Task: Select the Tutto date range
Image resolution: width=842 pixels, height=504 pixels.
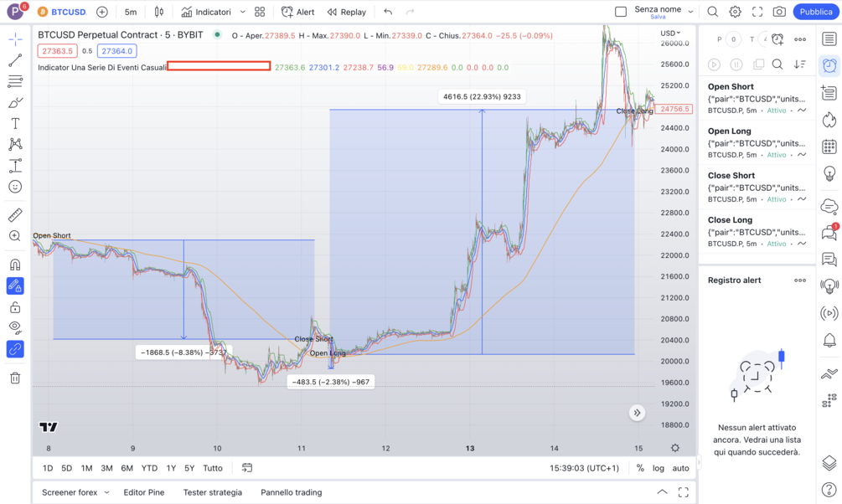Action: click(213, 468)
